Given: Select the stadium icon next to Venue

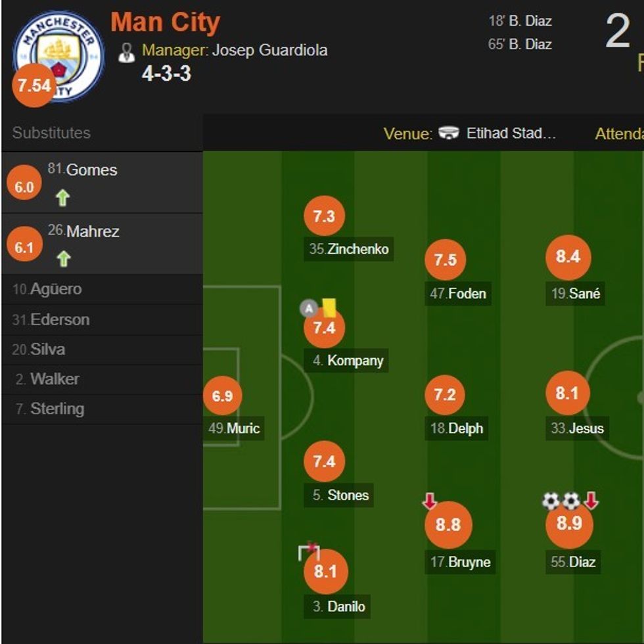Looking at the screenshot, I should tap(450, 133).
